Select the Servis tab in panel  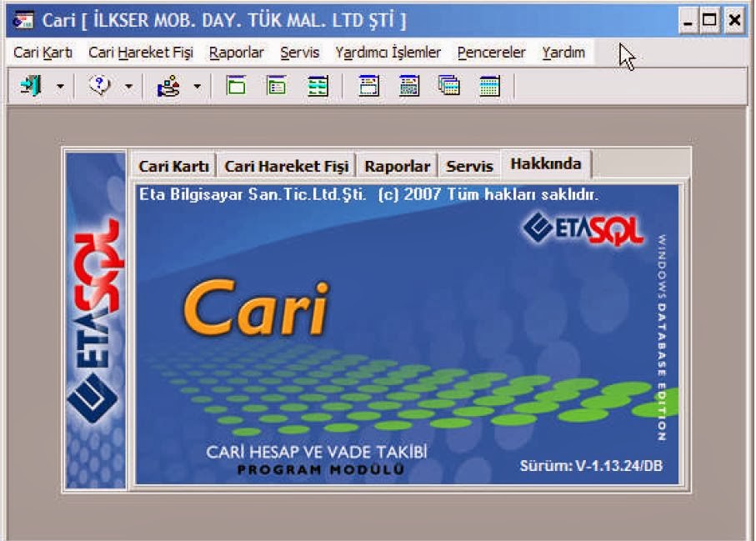click(x=469, y=167)
